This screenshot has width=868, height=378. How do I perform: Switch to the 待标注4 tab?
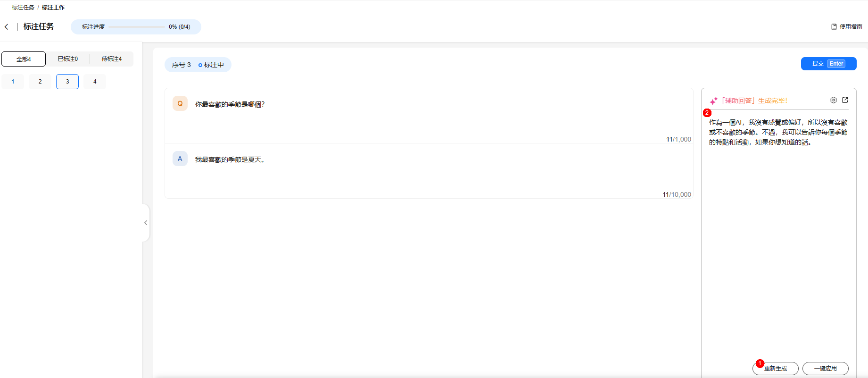[x=112, y=59]
